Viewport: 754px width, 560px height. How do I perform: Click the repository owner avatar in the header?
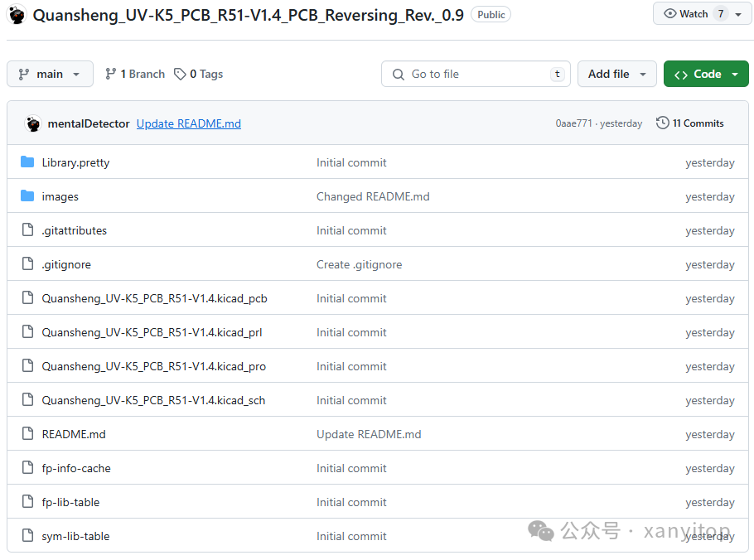pos(17,15)
